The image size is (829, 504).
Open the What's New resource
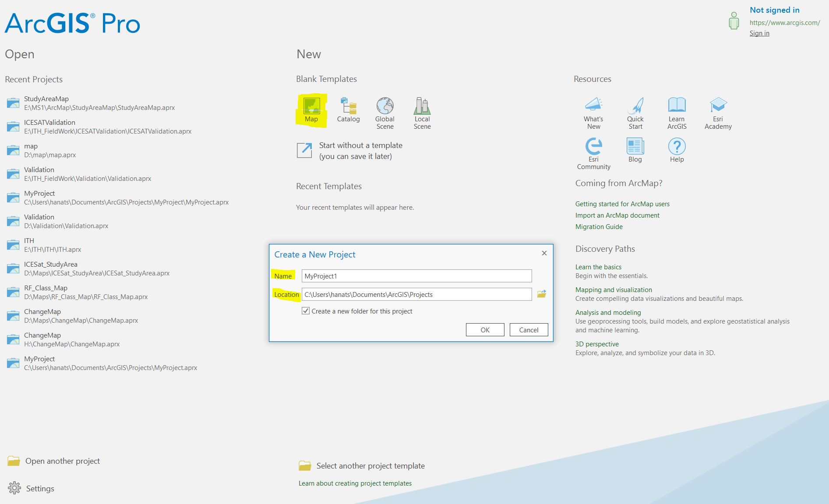pos(593,105)
